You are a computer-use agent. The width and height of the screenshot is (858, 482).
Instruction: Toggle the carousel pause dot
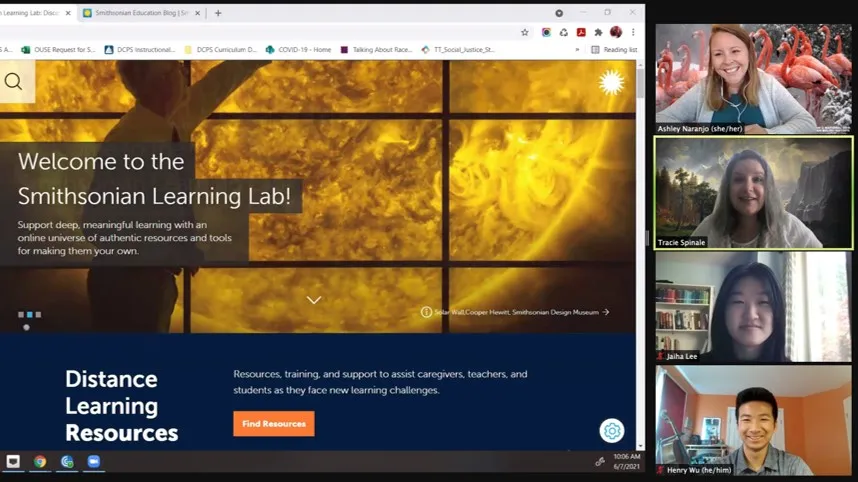[26, 327]
